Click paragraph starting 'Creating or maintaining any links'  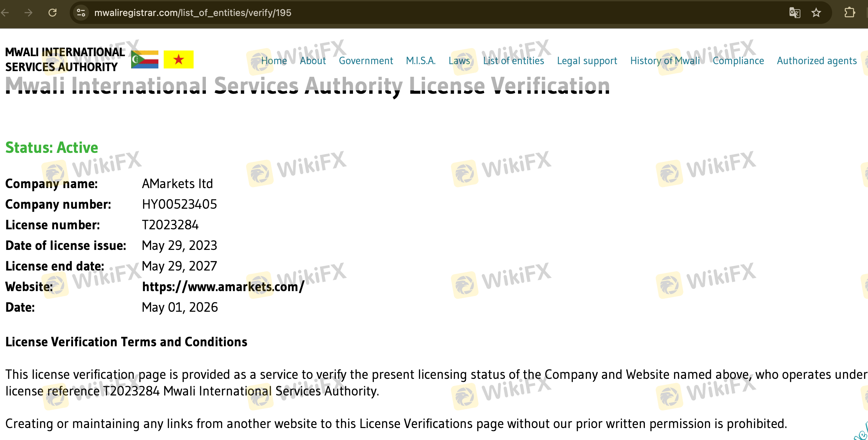396,424
